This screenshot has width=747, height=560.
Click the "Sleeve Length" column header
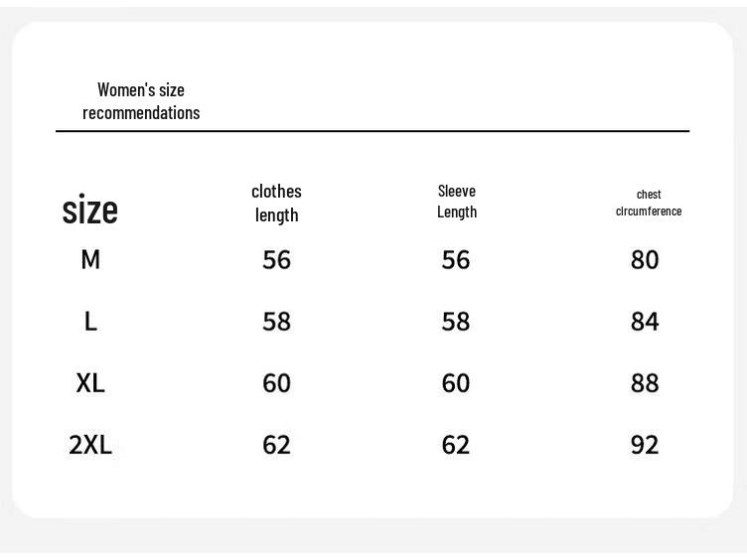pyautogui.click(x=457, y=202)
